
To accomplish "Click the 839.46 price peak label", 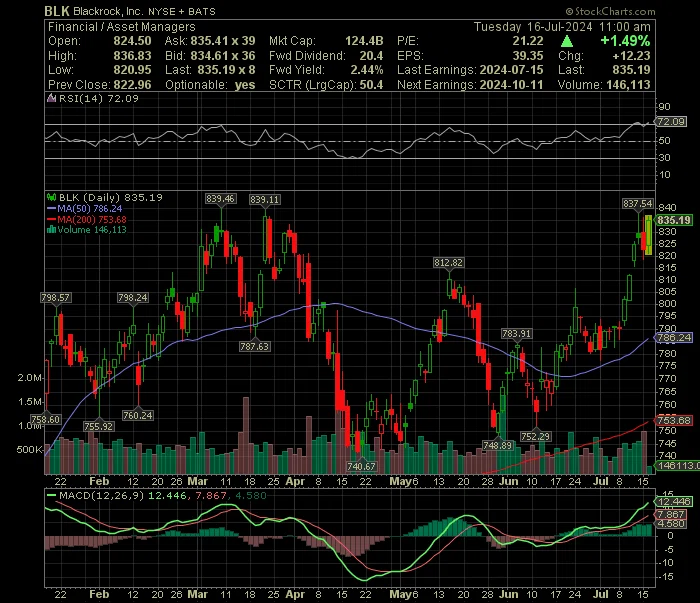I will [x=220, y=199].
